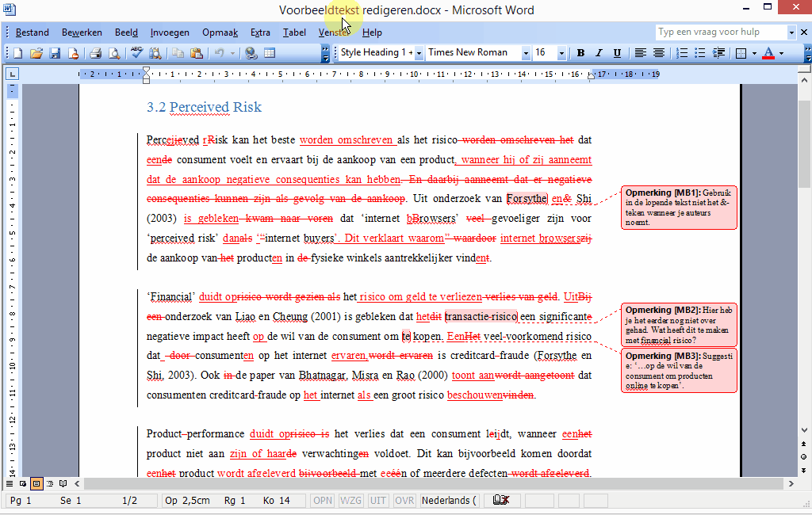Toggle OPN macro recording in status bar

pos(323,501)
